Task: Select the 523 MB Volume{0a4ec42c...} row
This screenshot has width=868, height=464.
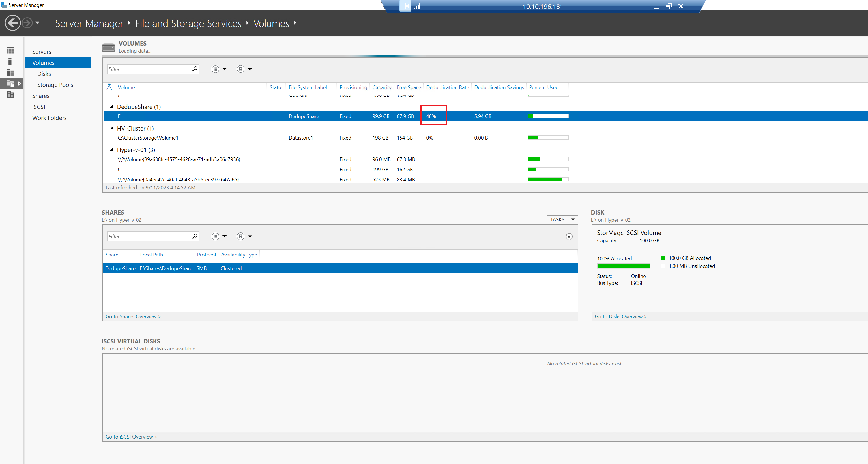Action: tap(485, 179)
